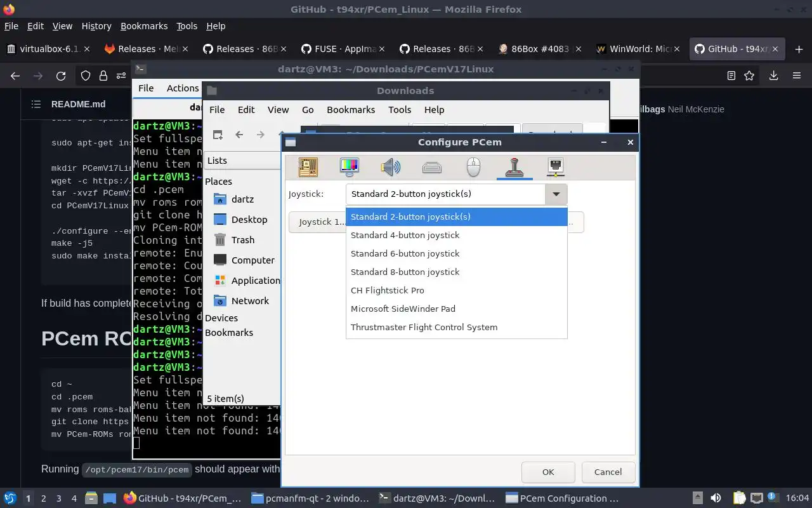Open the Drives settings tab icon
Image resolution: width=812 pixels, height=508 pixels.
pos(432,167)
